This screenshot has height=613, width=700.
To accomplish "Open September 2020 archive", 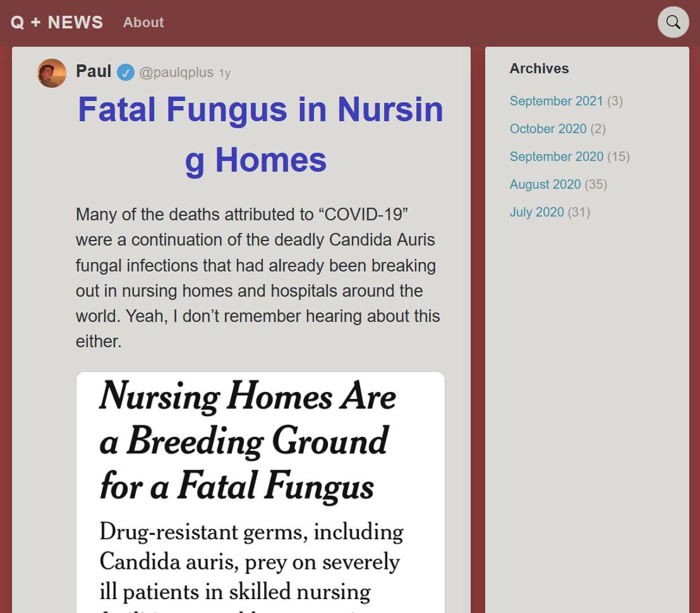I will coord(556,157).
